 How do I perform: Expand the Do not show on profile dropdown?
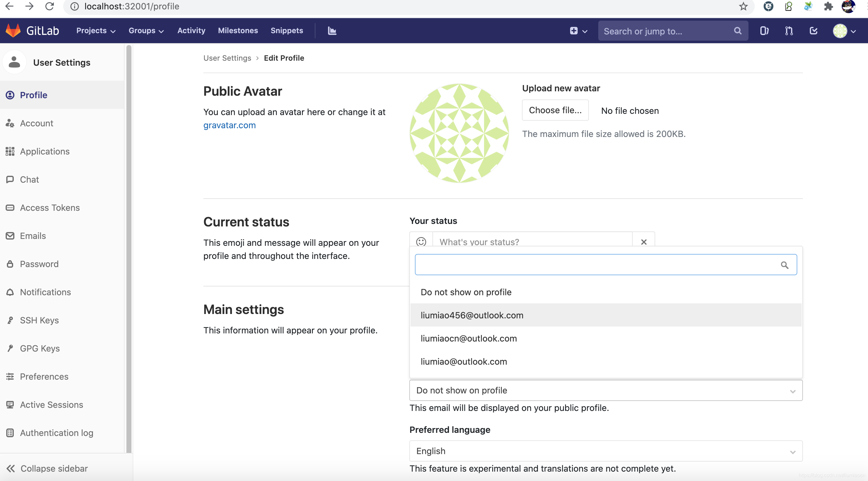[605, 390]
